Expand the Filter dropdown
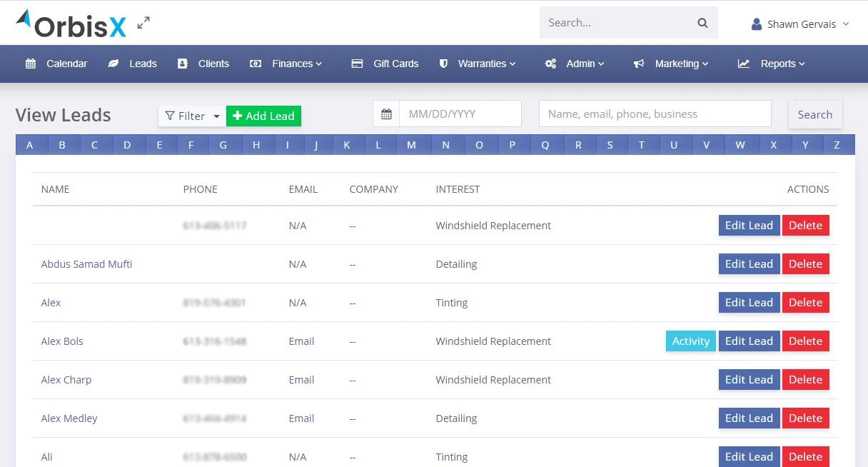This screenshot has height=467, width=868. tap(191, 115)
